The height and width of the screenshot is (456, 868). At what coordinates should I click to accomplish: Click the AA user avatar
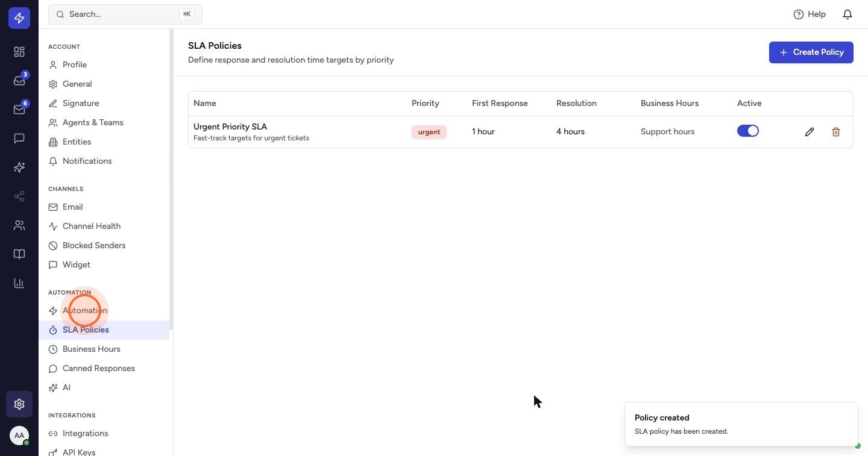(19, 436)
